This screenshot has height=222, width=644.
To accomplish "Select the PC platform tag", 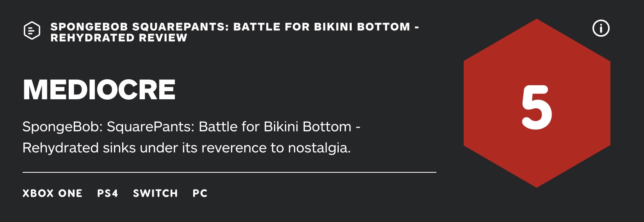I will [x=200, y=193].
